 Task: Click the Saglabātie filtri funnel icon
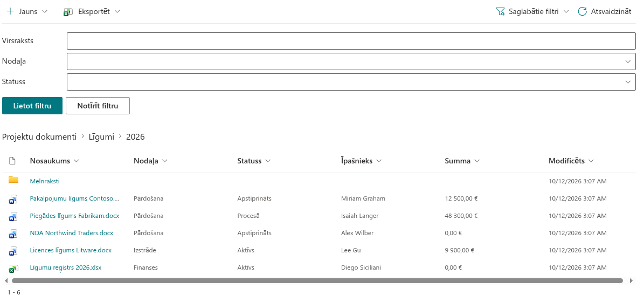tap(500, 11)
